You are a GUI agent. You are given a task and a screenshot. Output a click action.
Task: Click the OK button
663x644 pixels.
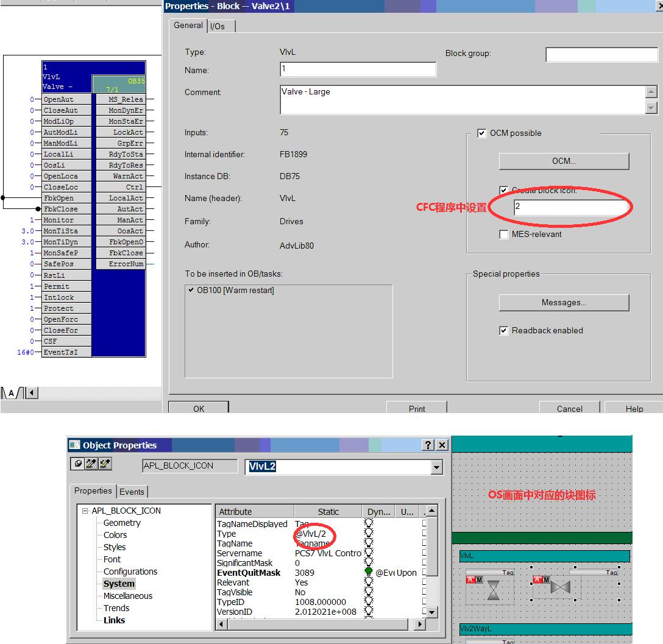pyautogui.click(x=199, y=408)
